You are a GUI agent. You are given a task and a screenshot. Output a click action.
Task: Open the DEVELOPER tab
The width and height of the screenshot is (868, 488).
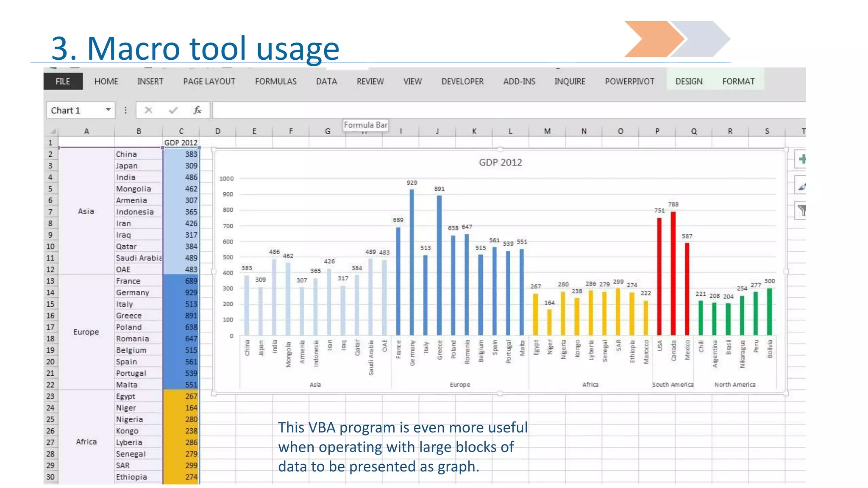(x=462, y=81)
